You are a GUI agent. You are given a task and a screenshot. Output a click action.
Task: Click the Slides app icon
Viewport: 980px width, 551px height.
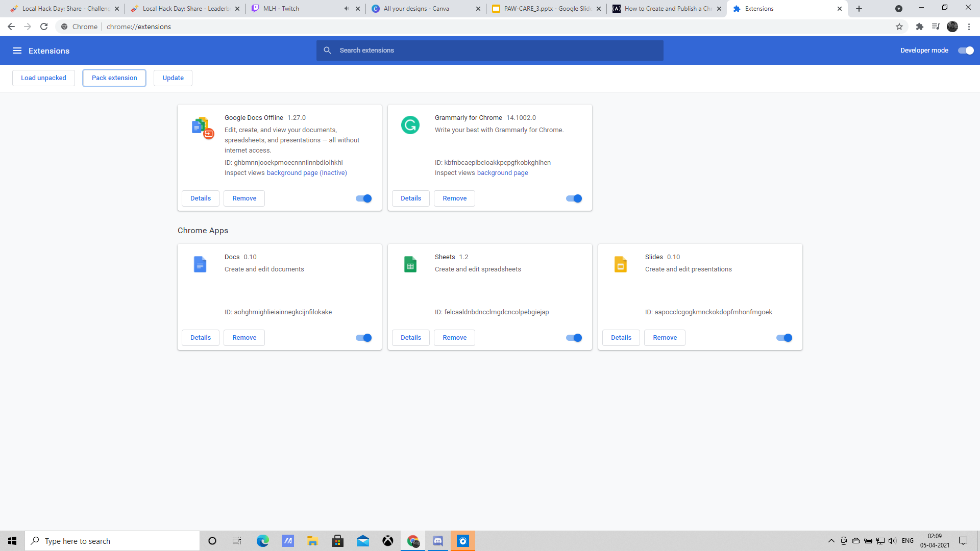620,264
